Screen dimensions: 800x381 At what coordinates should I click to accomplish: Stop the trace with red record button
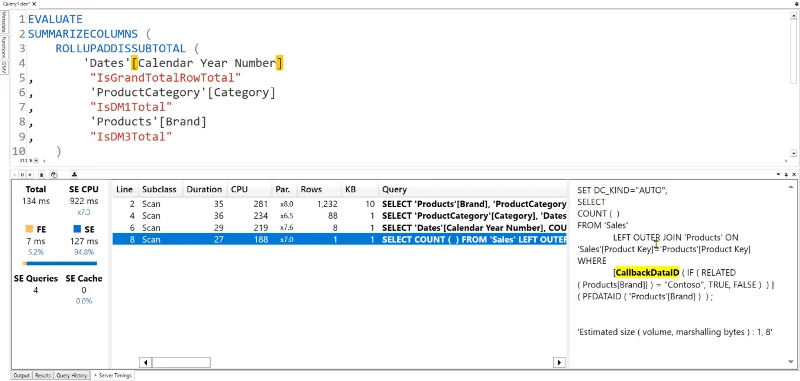(30, 174)
